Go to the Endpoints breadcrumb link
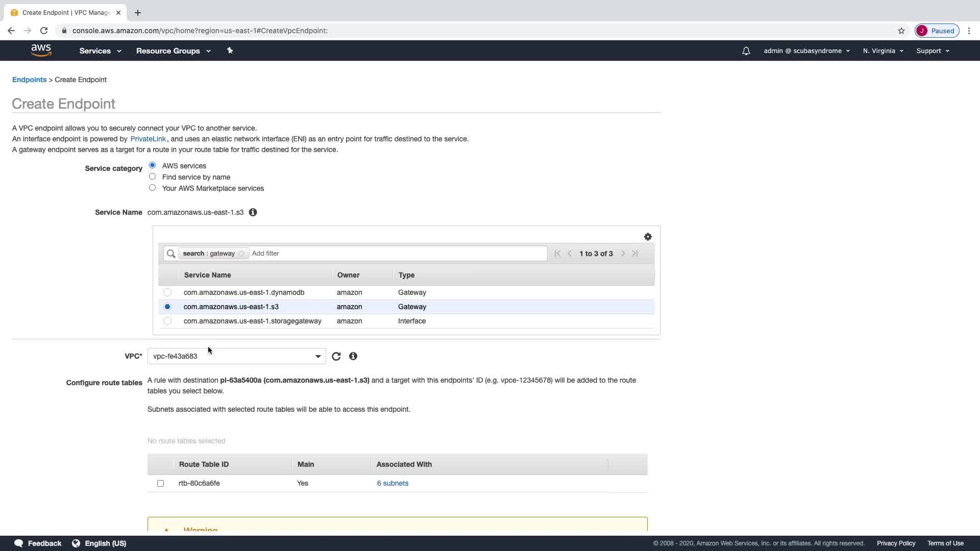Image resolution: width=980 pixels, height=551 pixels. tap(29, 80)
